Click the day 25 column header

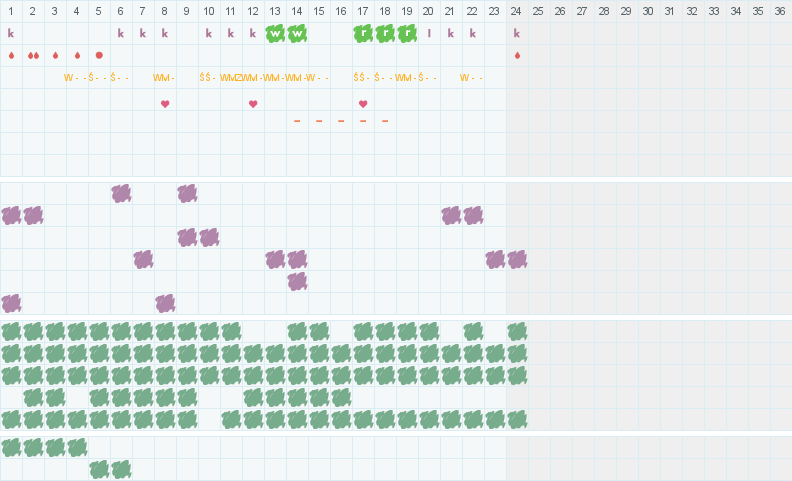coord(539,11)
